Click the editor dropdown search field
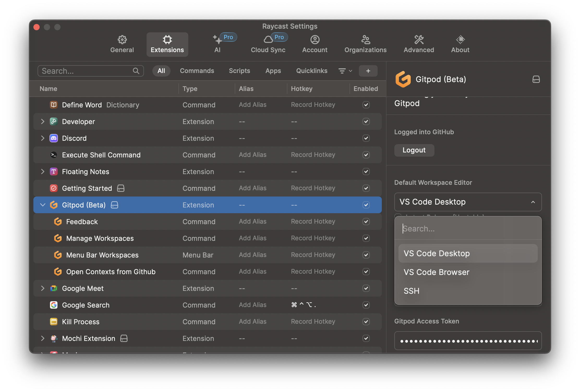Image resolution: width=580 pixels, height=392 pixels. pos(468,229)
